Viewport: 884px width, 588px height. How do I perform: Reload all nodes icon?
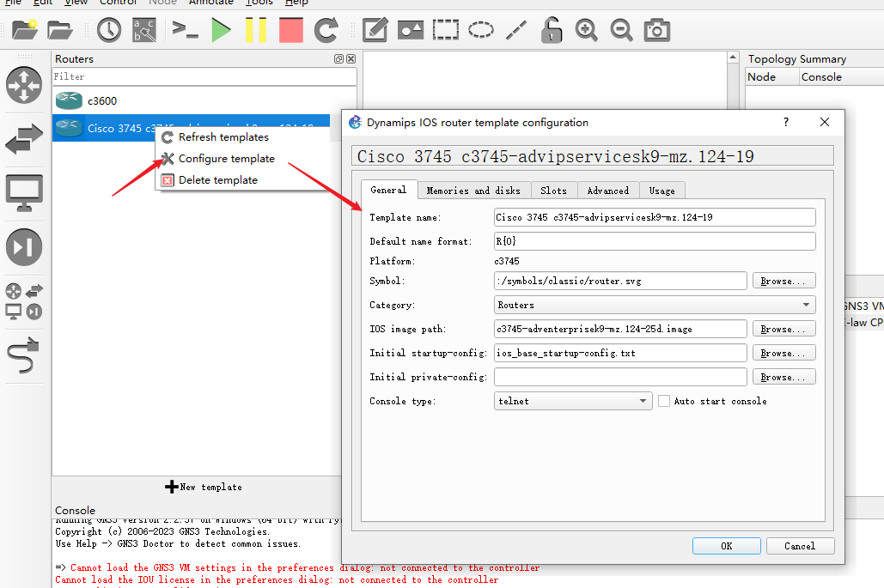(326, 30)
